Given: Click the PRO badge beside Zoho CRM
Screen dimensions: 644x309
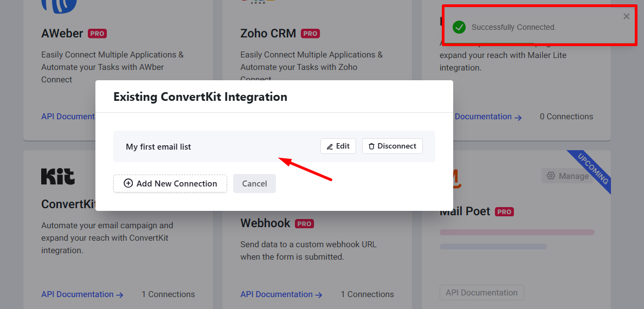Looking at the screenshot, I should point(311,34).
